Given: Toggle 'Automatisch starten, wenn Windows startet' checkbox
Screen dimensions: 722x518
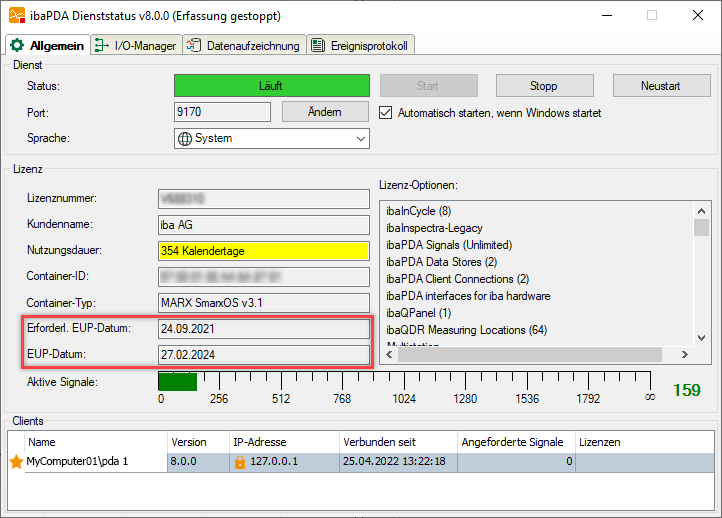Looking at the screenshot, I should coord(386,113).
